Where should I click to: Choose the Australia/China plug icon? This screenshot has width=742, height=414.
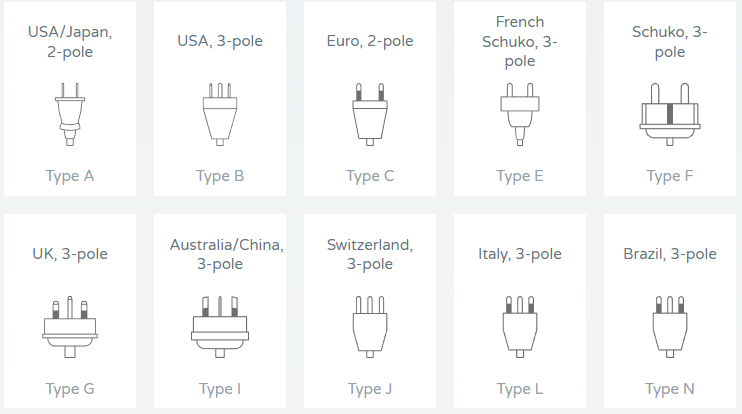(x=220, y=327)
